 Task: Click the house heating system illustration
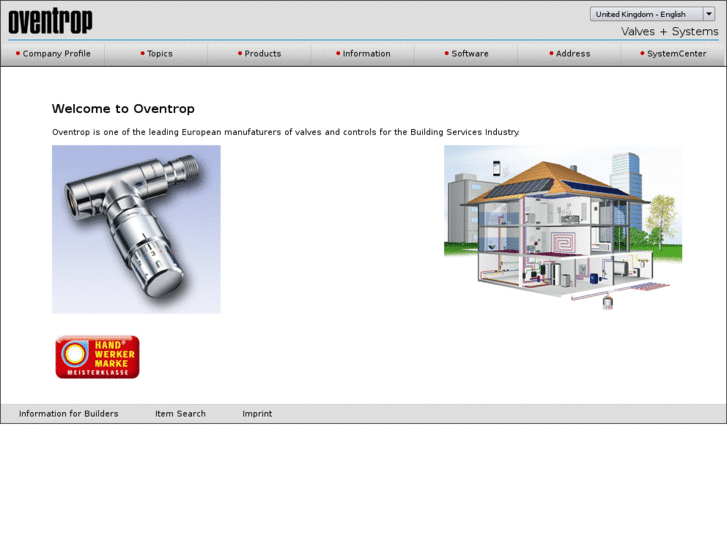563,228
